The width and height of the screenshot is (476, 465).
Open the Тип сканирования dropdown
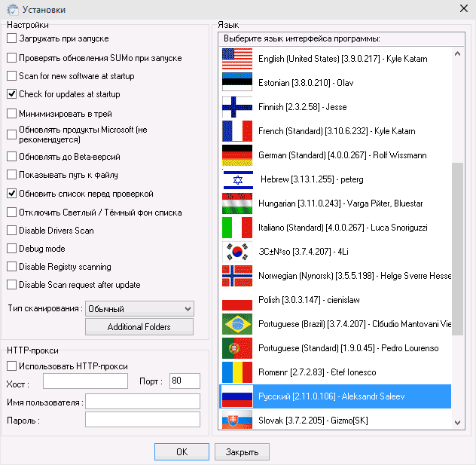(139, 309)
